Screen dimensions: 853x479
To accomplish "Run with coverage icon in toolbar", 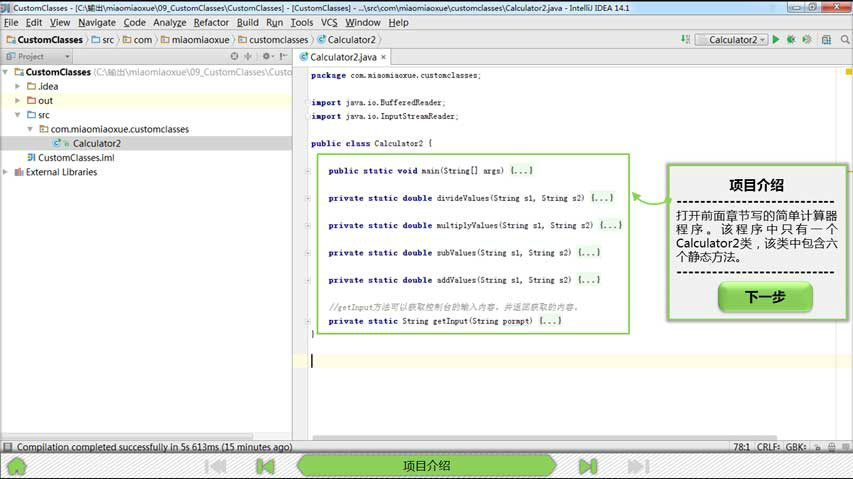I will coord(807,40).
